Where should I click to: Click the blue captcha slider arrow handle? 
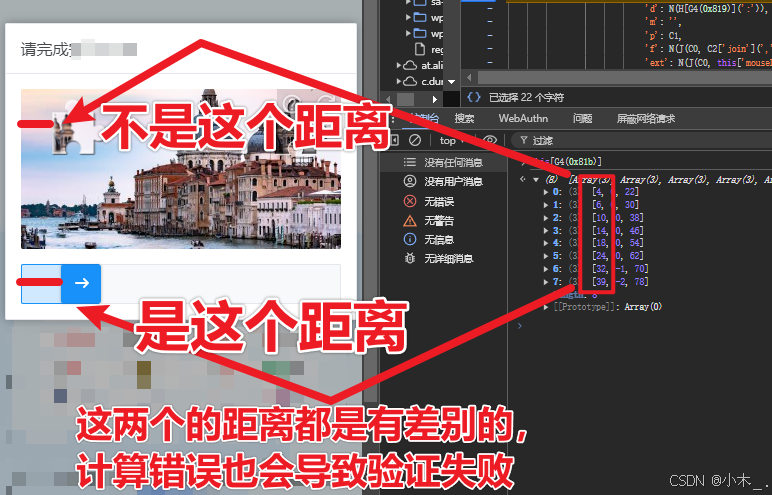click(x=81, y=283)
